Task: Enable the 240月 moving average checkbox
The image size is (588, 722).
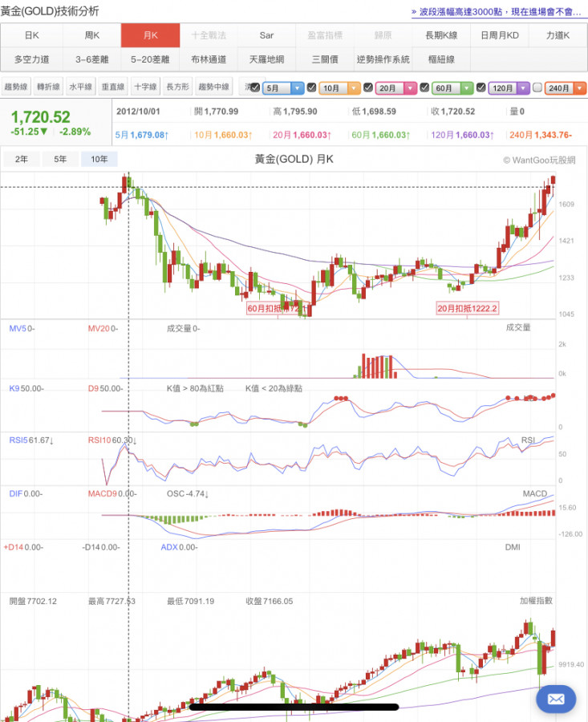Action: point(537,87)
